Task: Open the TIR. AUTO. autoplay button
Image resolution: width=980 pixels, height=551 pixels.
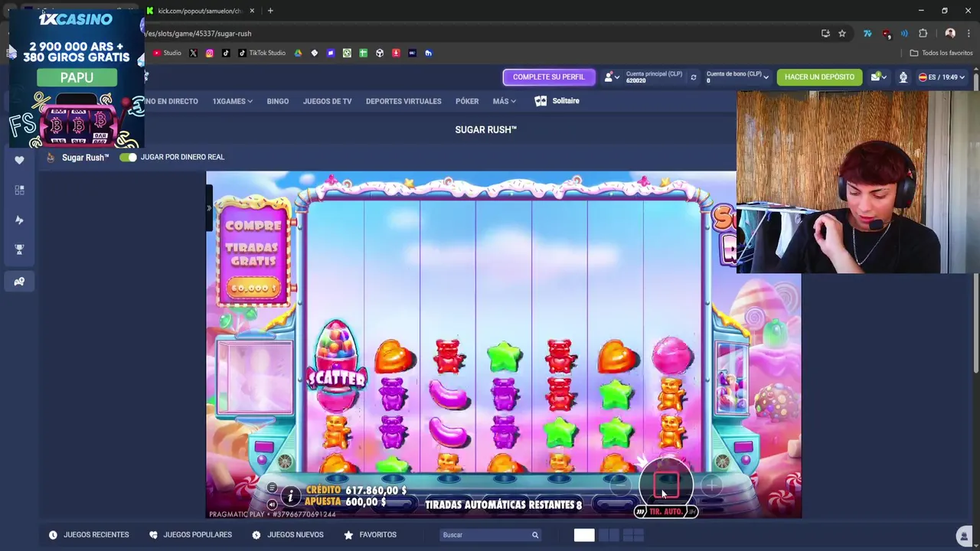Action: point(666,511)
